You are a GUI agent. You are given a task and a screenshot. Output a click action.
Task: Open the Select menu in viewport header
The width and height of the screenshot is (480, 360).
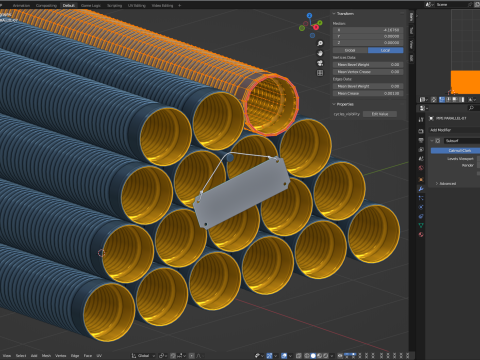click(x=21, y=356)
